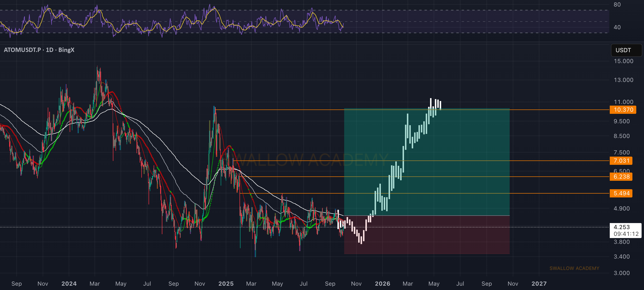Select the white projected bars near May 2026
This screenshot has width=644, height=290.
[x=436, y=104]
